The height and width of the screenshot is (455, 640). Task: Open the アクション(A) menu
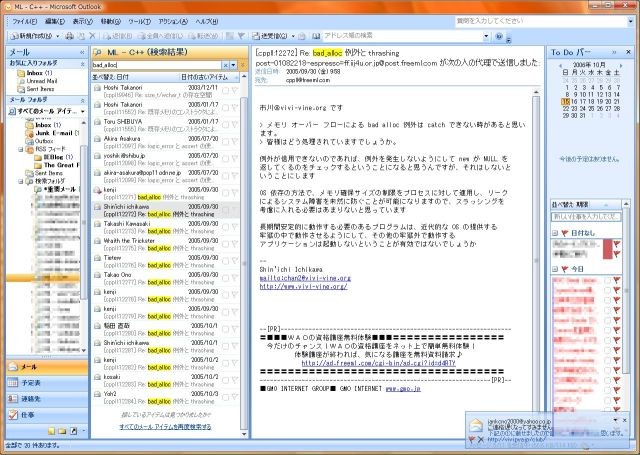pos(173,22)
